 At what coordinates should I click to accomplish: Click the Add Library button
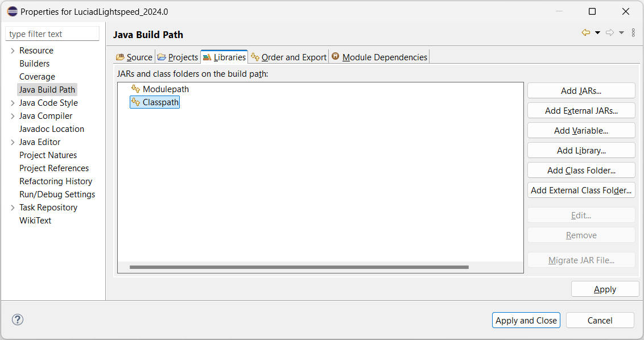coord(581,150)
